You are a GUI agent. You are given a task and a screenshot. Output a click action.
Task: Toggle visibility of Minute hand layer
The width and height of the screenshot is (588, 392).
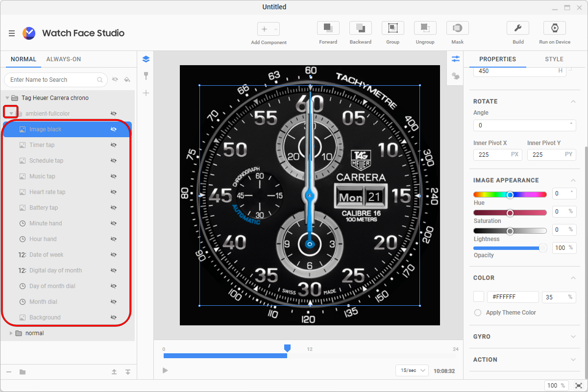114,223
